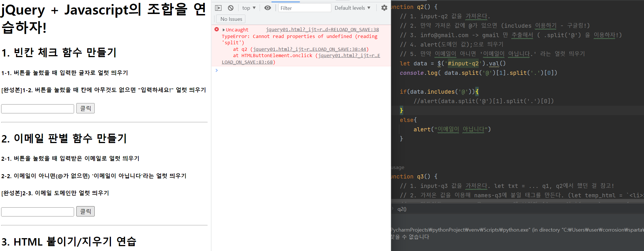Screen dimensions: 644x251
Task: Open the console settings gear
Action: point(384,8)
